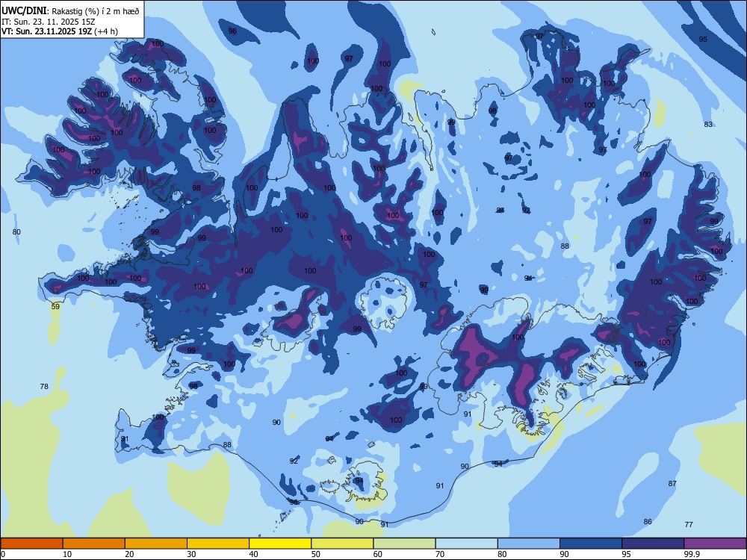Click the 70–80 pale blue legend swatch
The image size is (747, 560).
pos(466,544)
